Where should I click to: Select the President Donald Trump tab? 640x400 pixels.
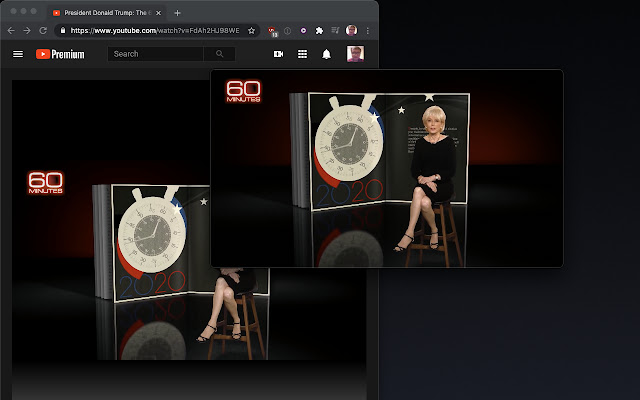point(107,13)
